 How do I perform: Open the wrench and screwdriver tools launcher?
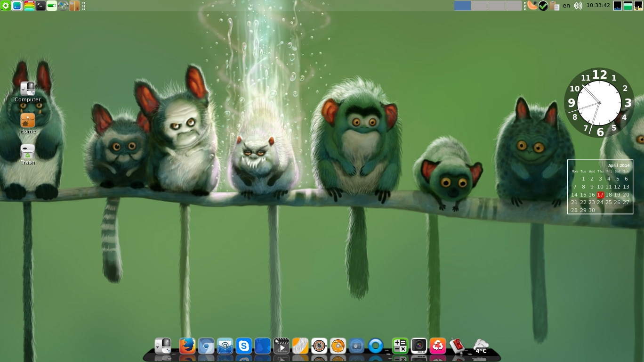[63, 6]
